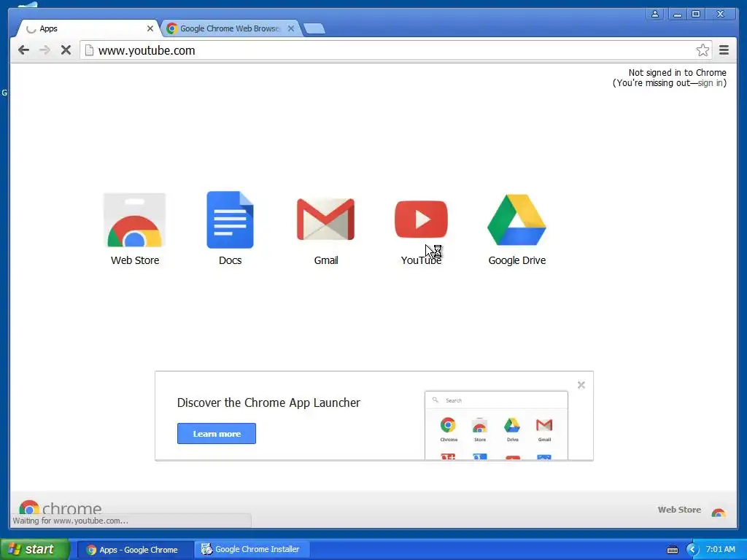This screenshot has height=560, width=747.
Task: Click the keyboard tray icon
Action: (672, 550)
